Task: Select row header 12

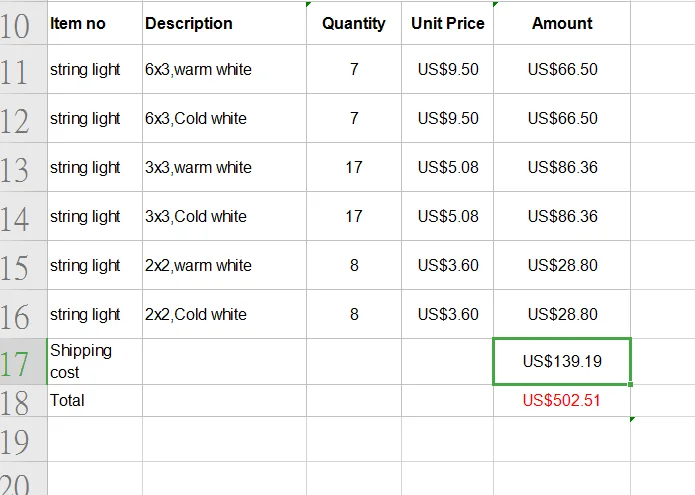Action: tap(23, 118)
